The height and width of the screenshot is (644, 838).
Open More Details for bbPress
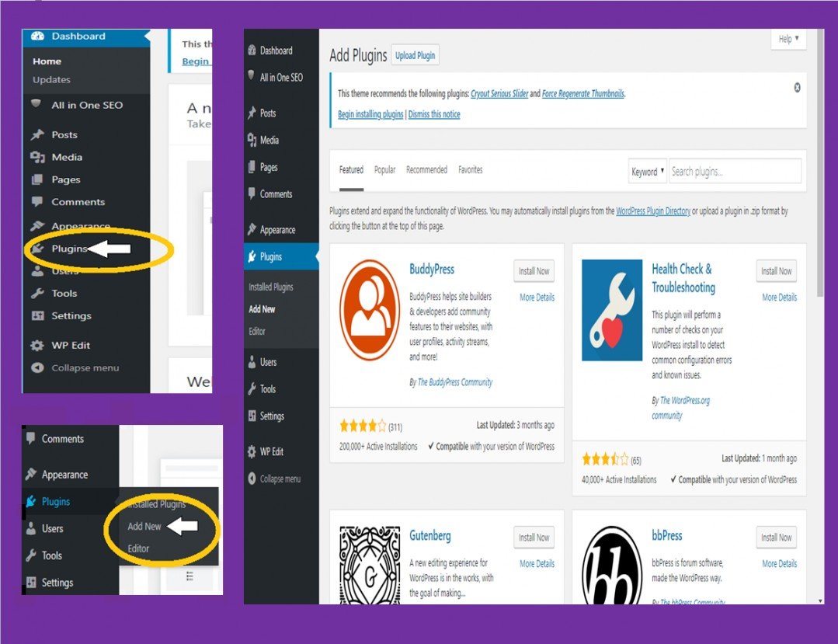click(x=779, y=563)
